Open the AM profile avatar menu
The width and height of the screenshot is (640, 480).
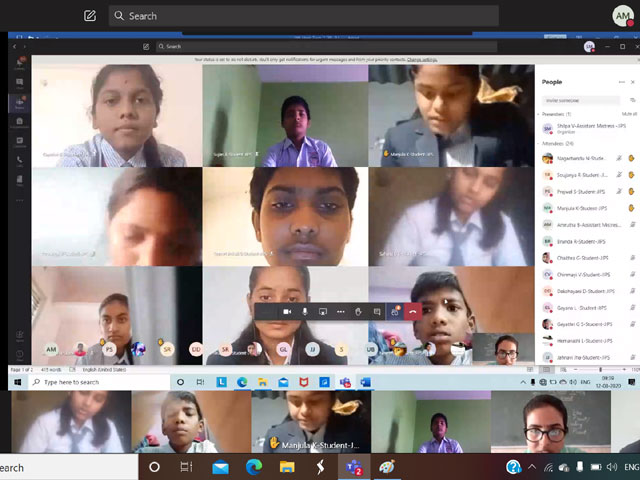622,16
